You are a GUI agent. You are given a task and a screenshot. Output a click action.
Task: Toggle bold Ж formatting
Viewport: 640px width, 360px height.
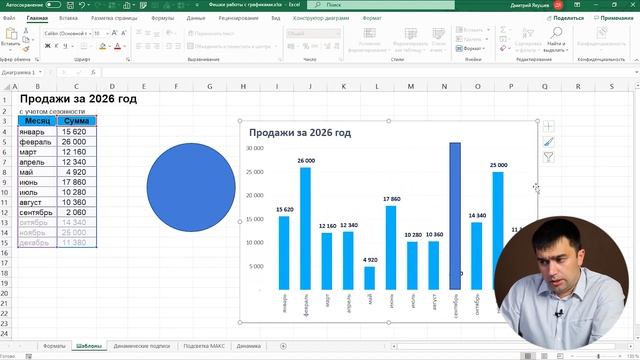(x=48, y=46)
